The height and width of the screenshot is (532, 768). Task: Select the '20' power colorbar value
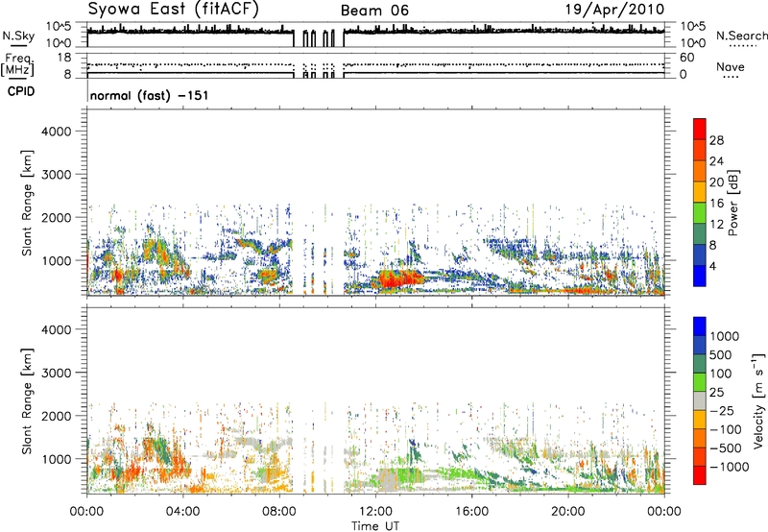[x=716, y=182]
